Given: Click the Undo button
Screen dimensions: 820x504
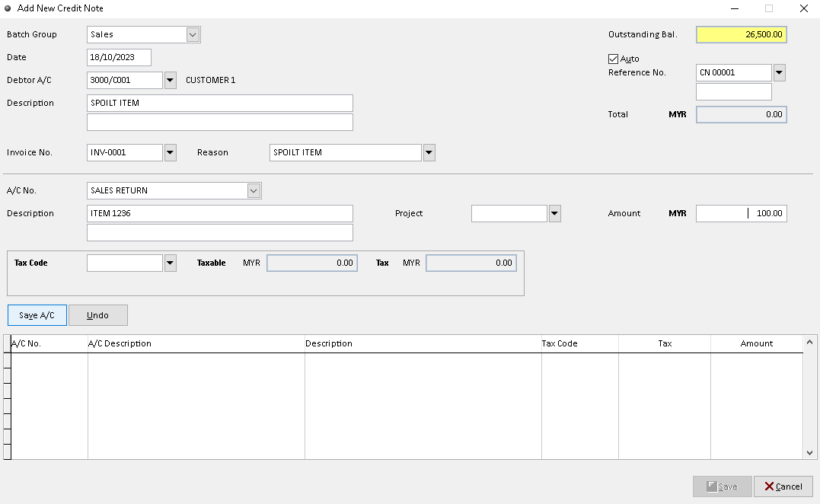Looking at the screenshot, I should point(97,314).
